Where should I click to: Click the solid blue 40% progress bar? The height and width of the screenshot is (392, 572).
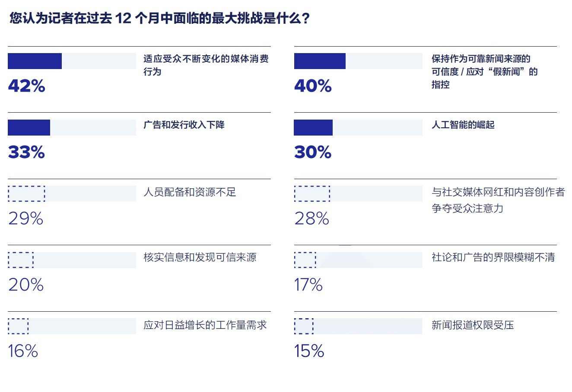(320, 61)
